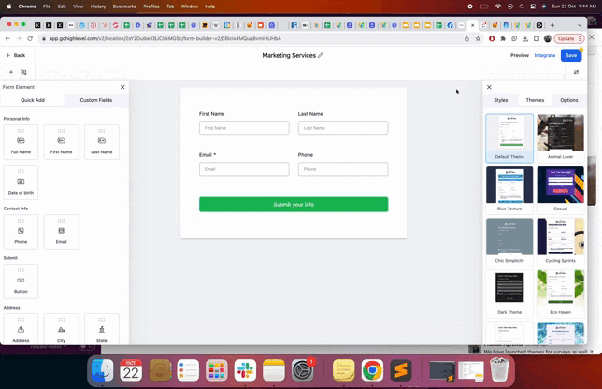Save the form with Save button

coord(571,55)
